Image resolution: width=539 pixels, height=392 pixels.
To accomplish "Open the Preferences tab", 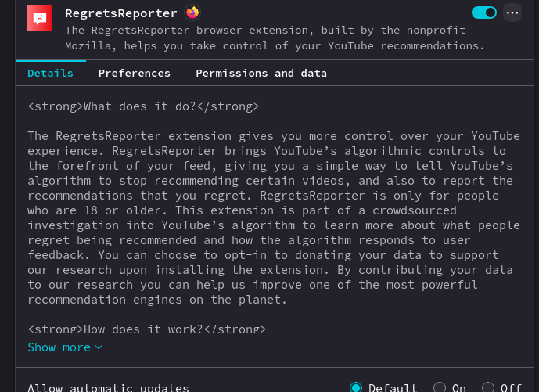I will 135,73.
